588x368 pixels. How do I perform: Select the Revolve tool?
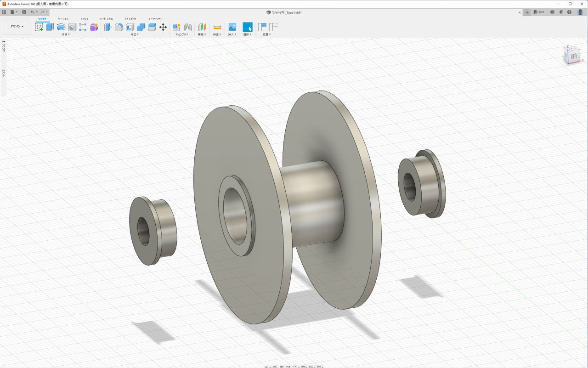(61, 27)
